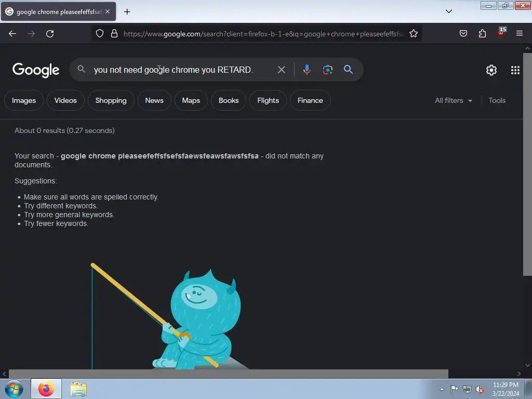532x399 pixels.
Task: Click 'Try different keywords.' suggestion text
Action: 61,206
